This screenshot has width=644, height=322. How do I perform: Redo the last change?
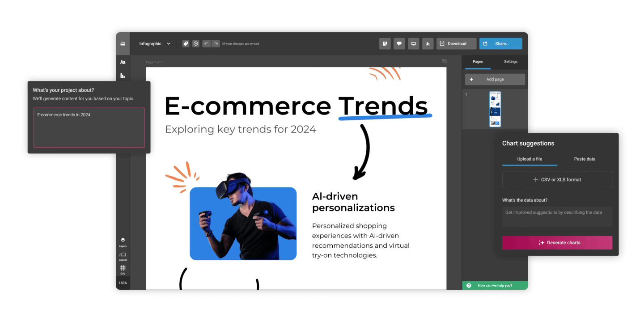click(216, 44)
